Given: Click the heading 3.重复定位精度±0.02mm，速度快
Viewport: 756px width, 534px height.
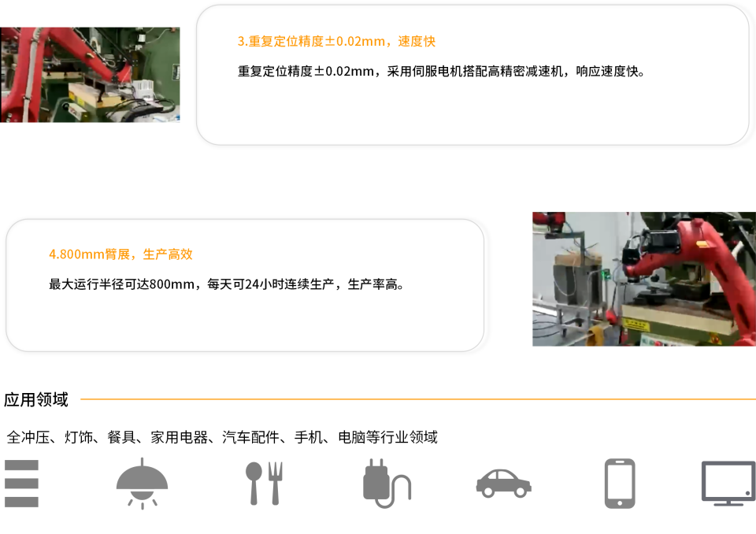Looking at the screenshot, I should (336, 42).
